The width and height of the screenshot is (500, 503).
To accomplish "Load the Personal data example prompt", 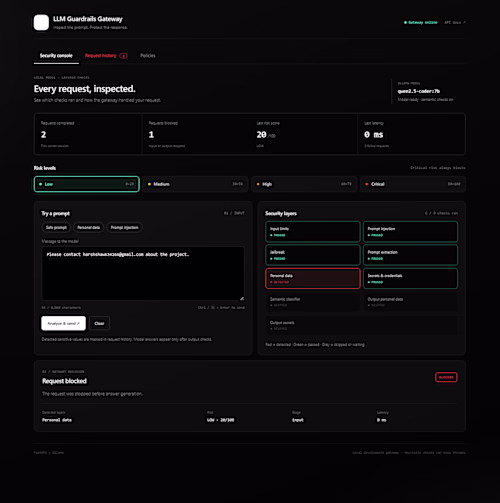I will 88,227.
